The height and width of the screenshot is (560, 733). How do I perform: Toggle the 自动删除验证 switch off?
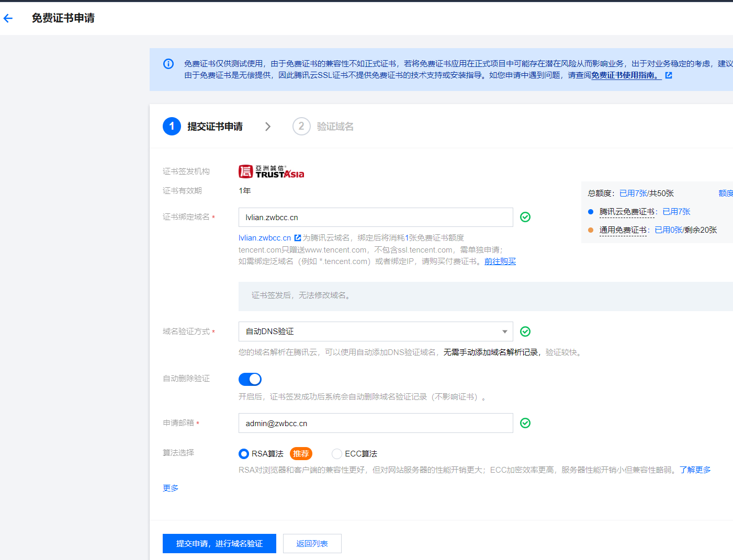250,379
